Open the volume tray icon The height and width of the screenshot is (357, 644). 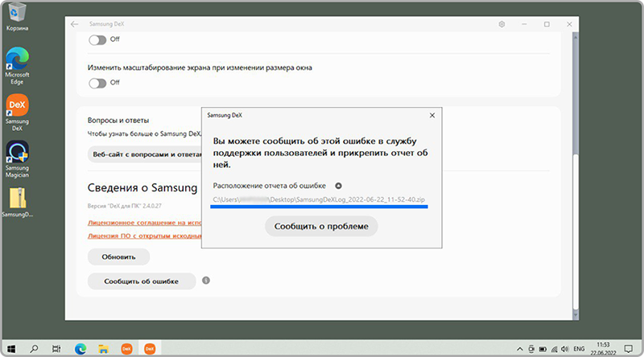pos(565,349)
